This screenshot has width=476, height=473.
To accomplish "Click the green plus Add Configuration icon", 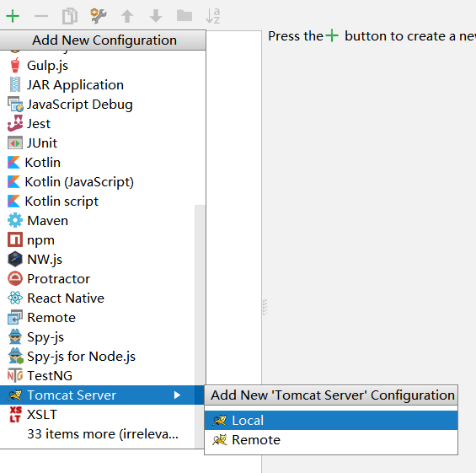I will click(13, 16).
